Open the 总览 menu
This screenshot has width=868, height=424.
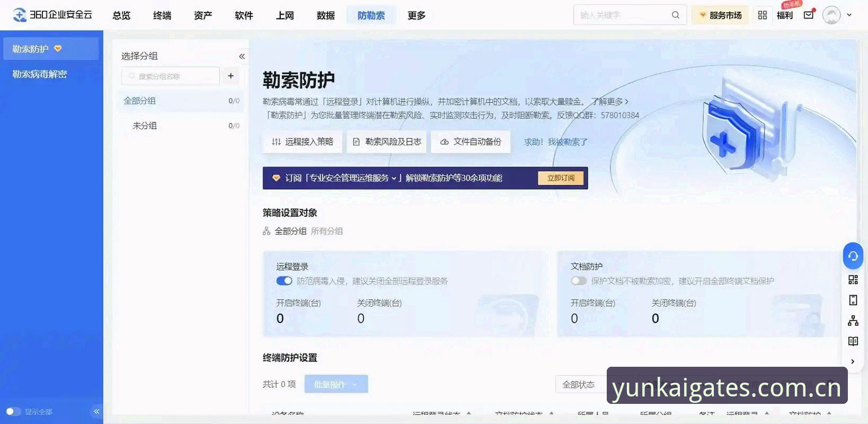click(x=121, y=15)
